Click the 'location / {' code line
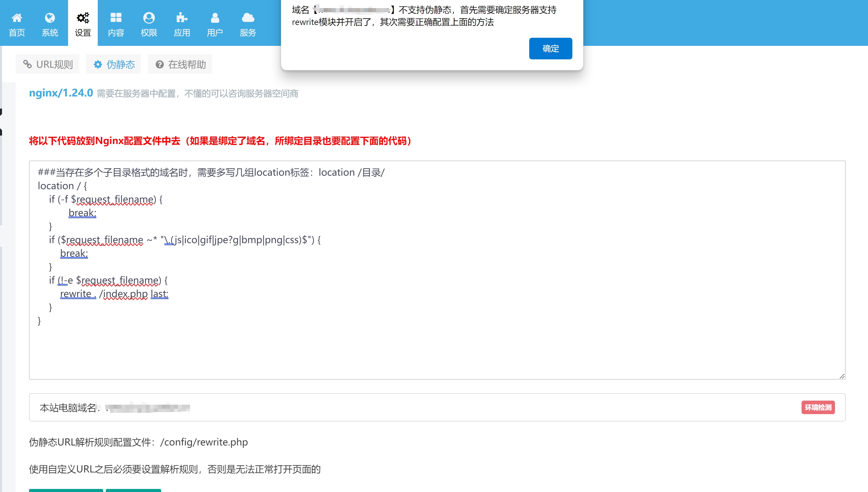The image size is (868, 492). pyautogui.click(x=62, y=186)
